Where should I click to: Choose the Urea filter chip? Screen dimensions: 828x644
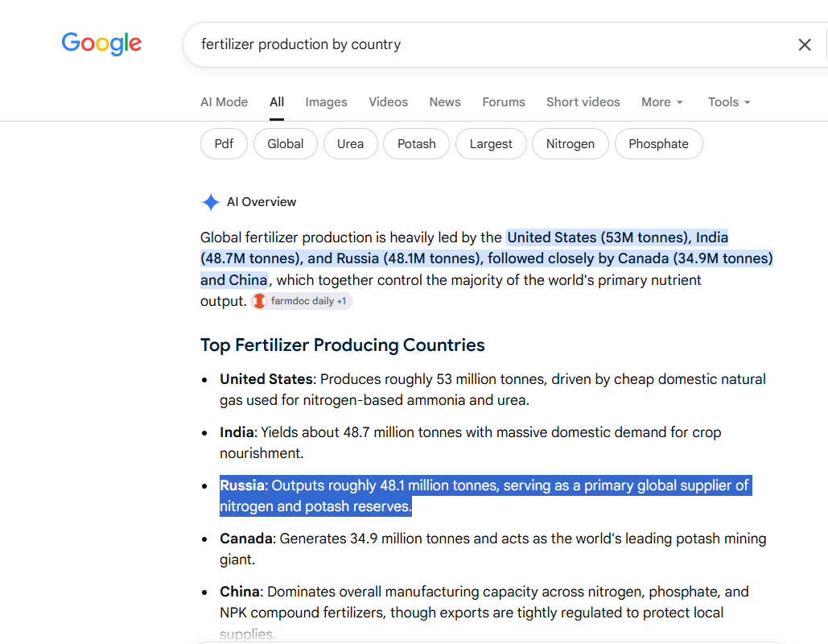click(350, 144)
